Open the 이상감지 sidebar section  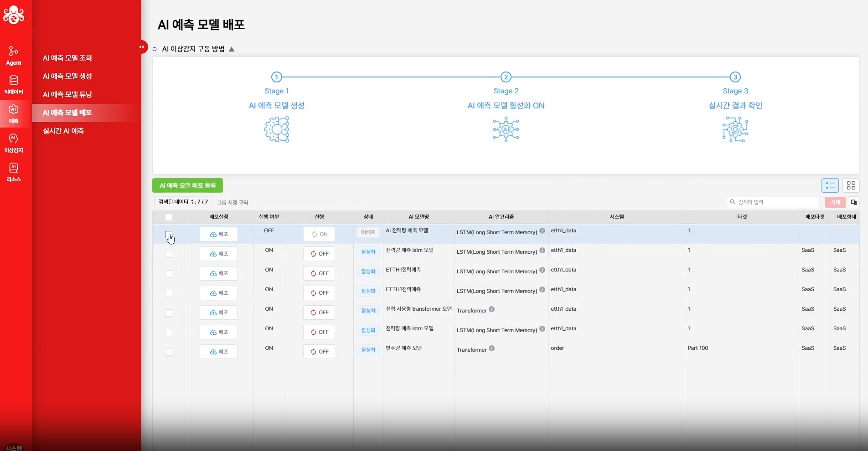tap(14, 143)
